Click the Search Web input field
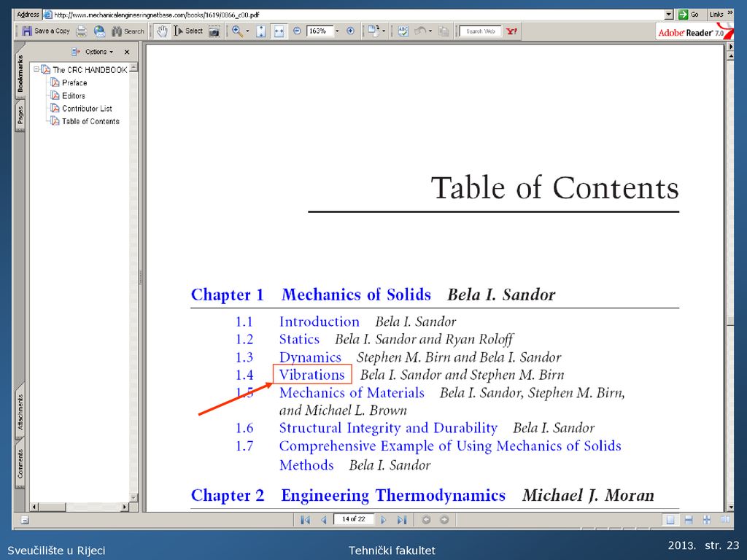 coord(480,31)
